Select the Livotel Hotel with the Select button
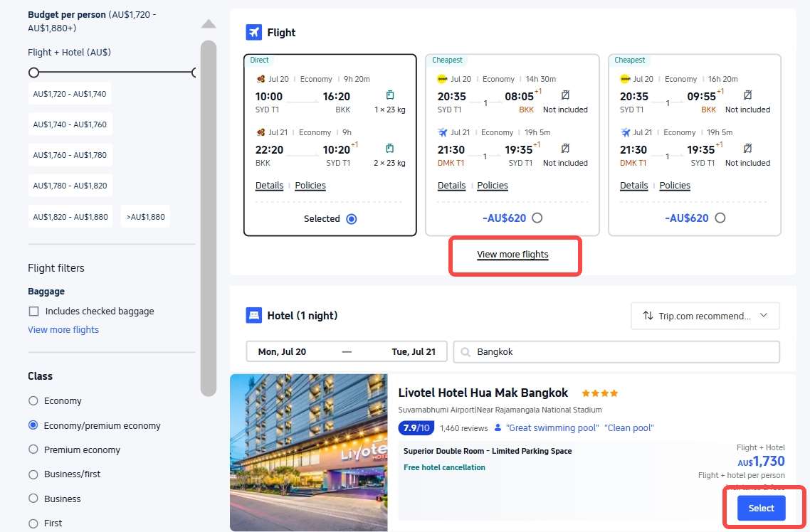This screenshot has height=532, width=810. click(x=761, y=508)
